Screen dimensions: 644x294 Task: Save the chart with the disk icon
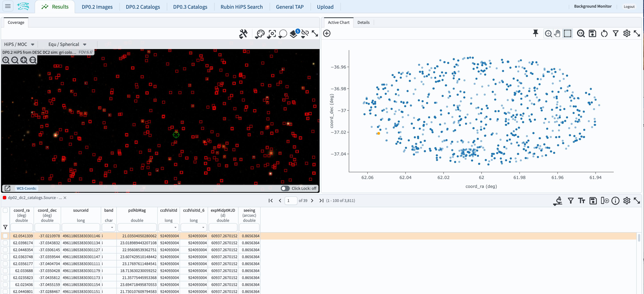tap(592, 33)
